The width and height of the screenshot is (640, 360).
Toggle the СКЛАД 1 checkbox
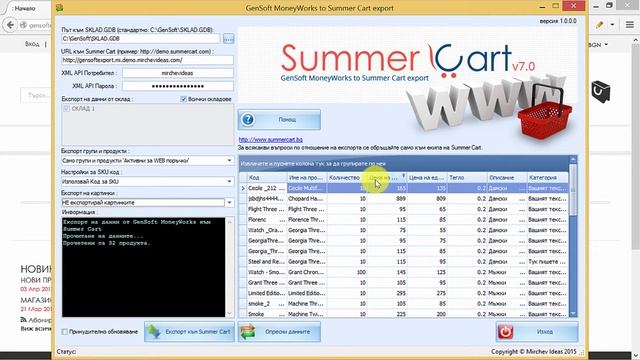[x=67, y=109]
